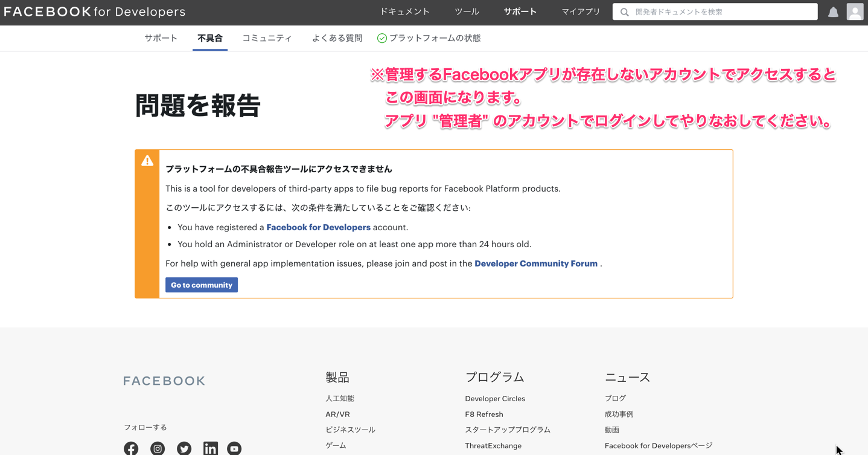The height and width of the screenshot is (455, 868).
Task: Open the ドキュメント menu
Action: [404, 11]
